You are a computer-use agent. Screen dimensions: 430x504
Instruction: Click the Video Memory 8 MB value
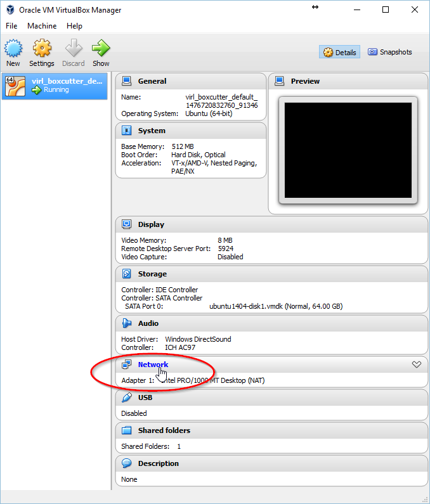225,240
